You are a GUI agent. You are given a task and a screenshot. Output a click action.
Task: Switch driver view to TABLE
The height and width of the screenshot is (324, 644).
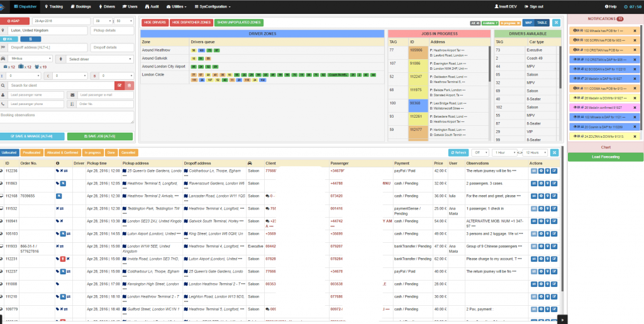[543, 23]
